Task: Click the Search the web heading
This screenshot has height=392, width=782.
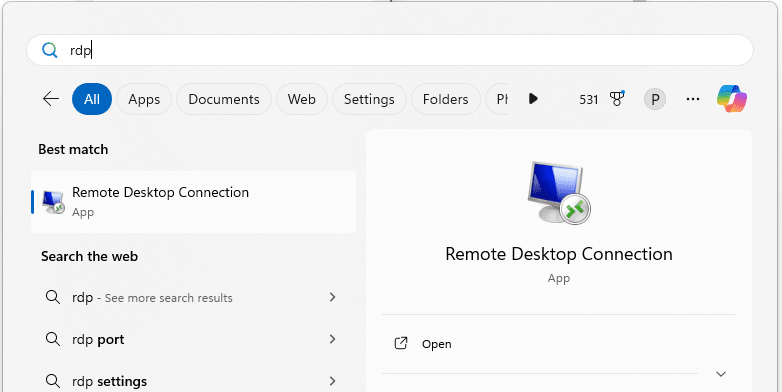Action: pyautogui.click(x=89, y=256)
